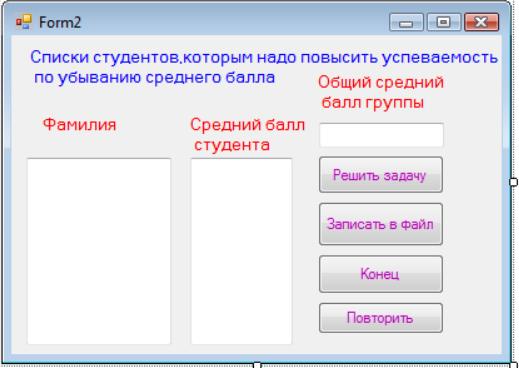Close the Form2 window
519x368 pixels.
(481, 22)
